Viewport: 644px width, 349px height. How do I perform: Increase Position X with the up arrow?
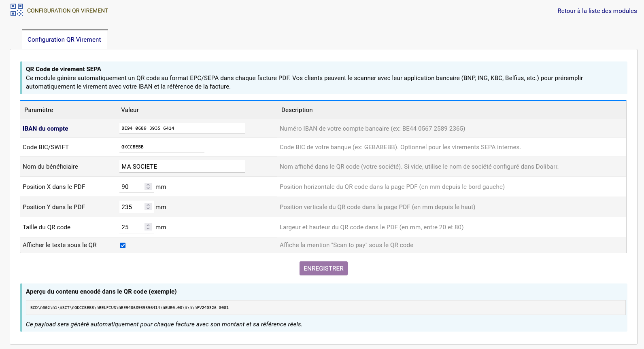click(148, 185)
